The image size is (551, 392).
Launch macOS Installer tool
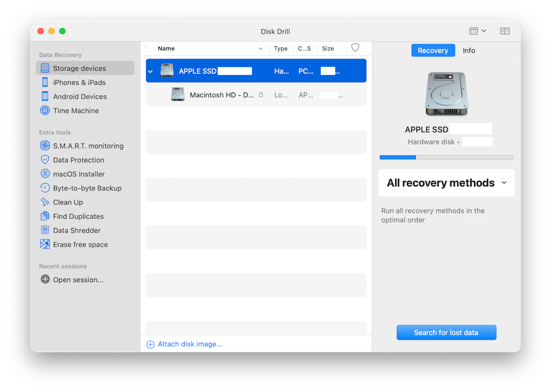(79, 174)
